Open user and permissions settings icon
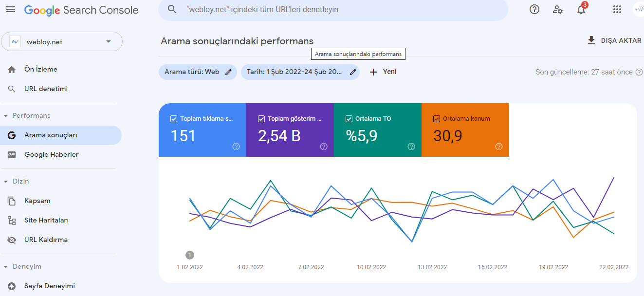 click(x=558, y=9)
